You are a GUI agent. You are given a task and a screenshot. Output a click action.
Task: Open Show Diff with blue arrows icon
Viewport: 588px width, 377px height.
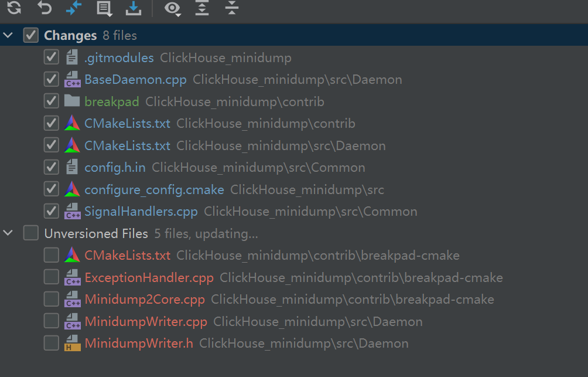click(74, 8)
